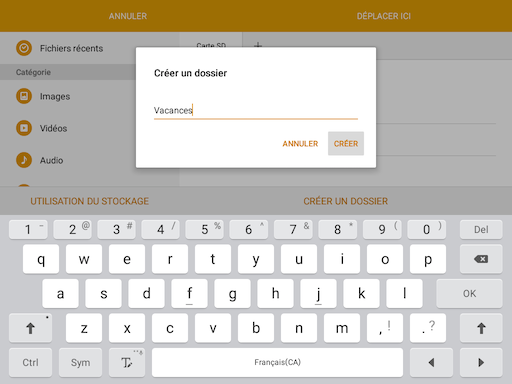Tap the letter z key
The width and height of the screenshot is (512, 384).
click(x=84, y=328)
